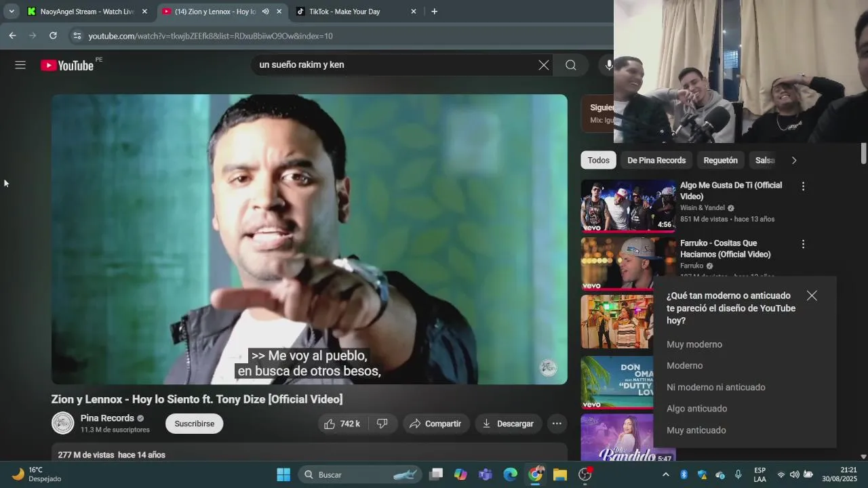Click the channel watermark on the video

(548, 368)
